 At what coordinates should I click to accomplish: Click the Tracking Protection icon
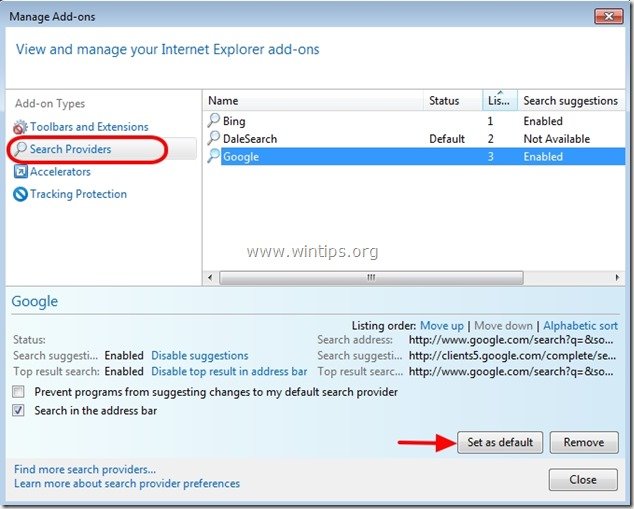[x=20, y=194]
